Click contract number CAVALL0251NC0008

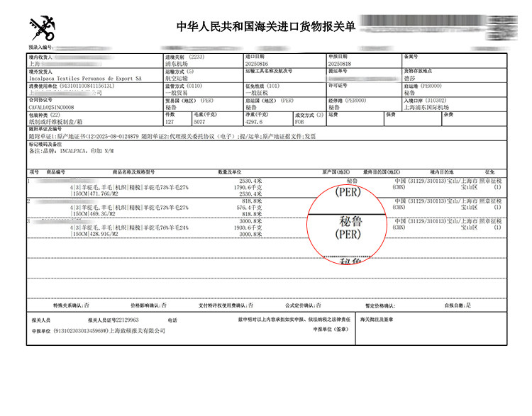[x=51, y=108]
